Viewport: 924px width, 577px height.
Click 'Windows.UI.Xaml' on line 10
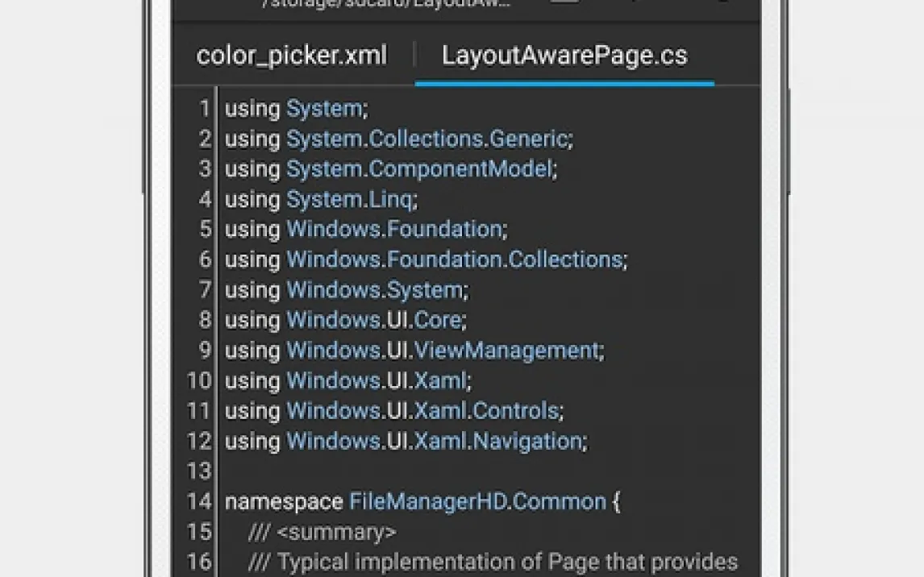pyautogui.click(x=376, y=380)
